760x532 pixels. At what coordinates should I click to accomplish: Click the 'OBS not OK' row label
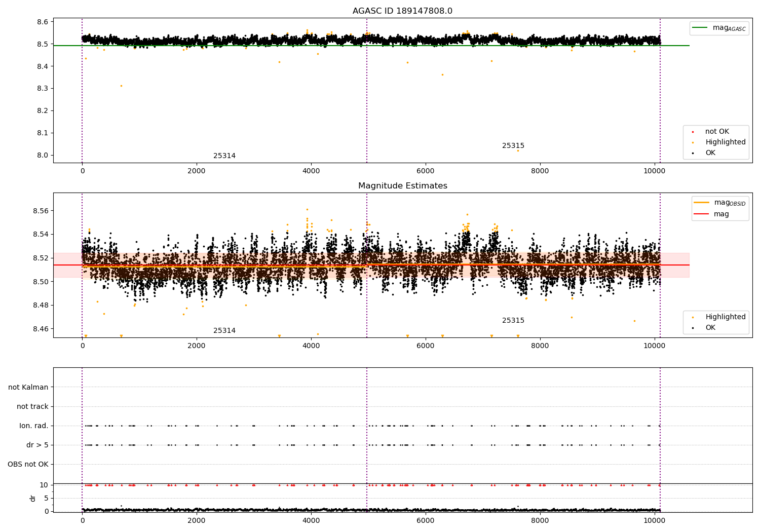point(28,465)
